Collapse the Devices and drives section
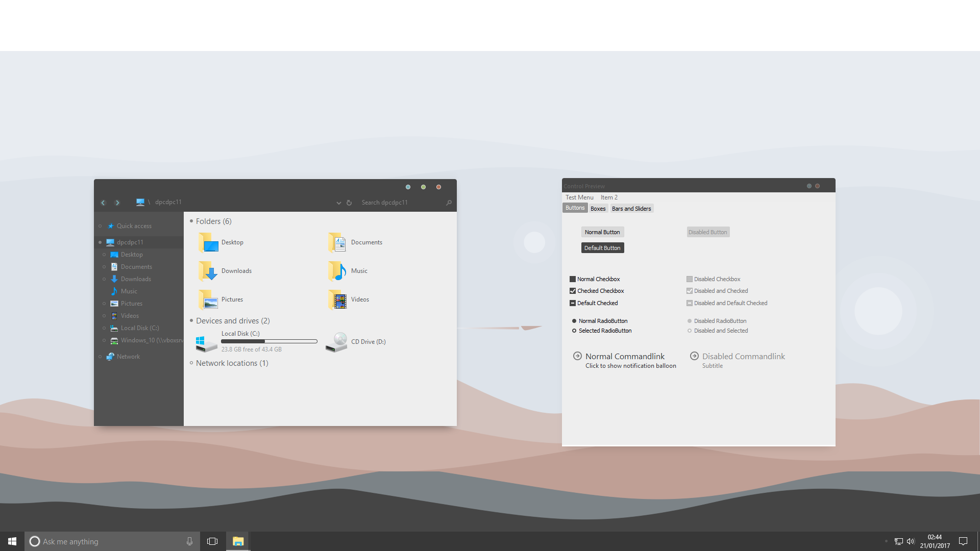 191,320
